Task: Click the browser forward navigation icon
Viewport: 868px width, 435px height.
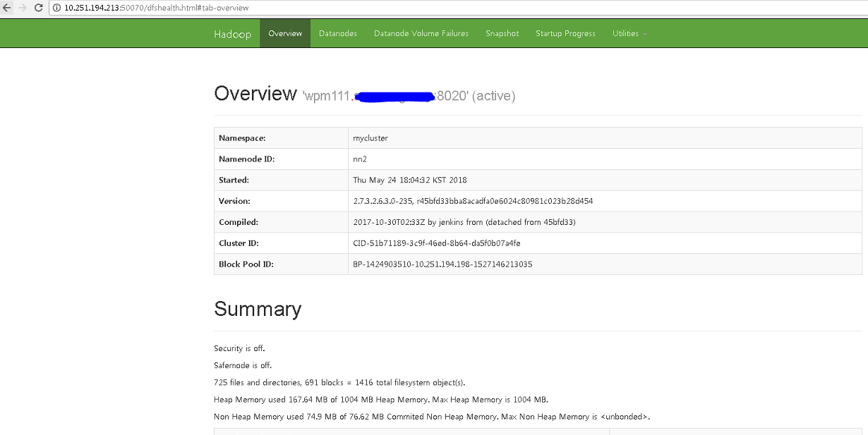Action: point(23,7)
